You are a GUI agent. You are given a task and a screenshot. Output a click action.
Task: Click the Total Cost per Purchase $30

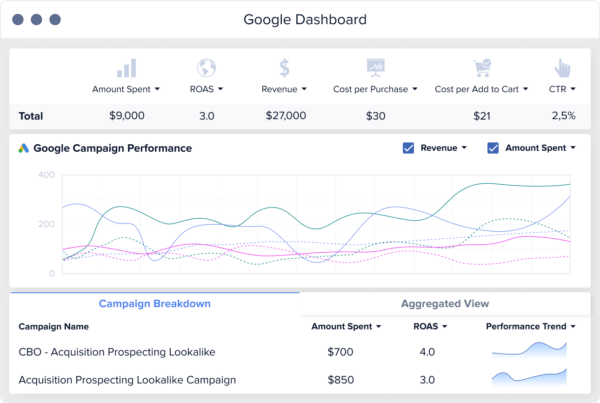pos(375,116)
